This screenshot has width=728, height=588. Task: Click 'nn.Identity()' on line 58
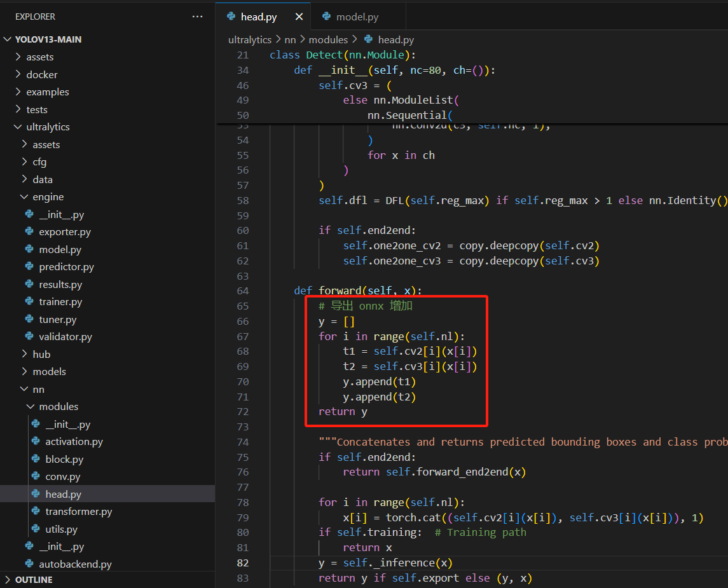pyautogui.click(x=688, y=200)
